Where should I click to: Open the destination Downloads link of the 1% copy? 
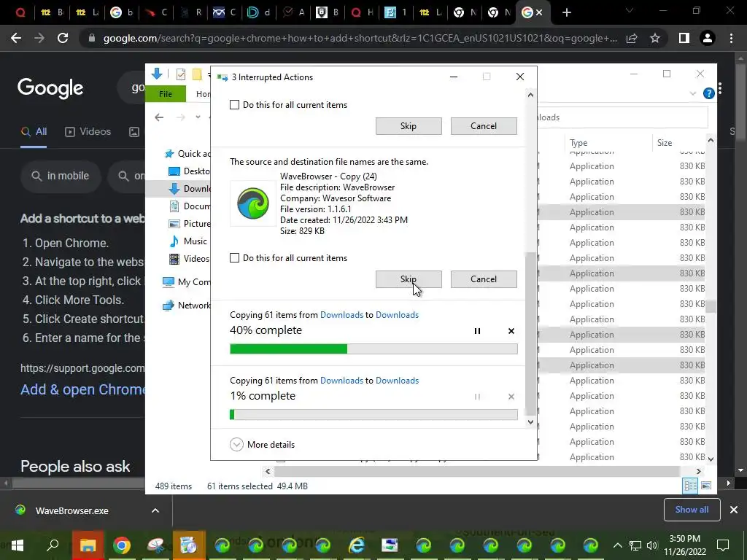pyautogui.click(x=397, y=381)
